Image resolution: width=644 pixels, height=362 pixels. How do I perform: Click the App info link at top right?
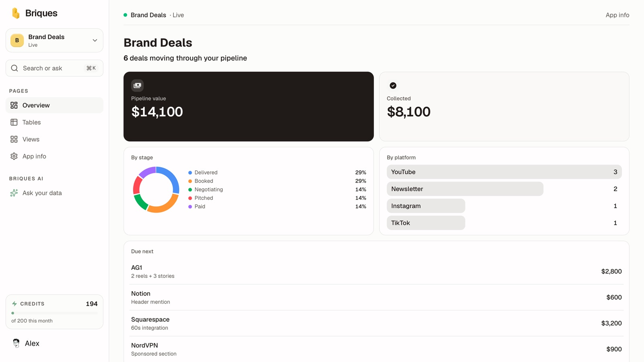617,15
